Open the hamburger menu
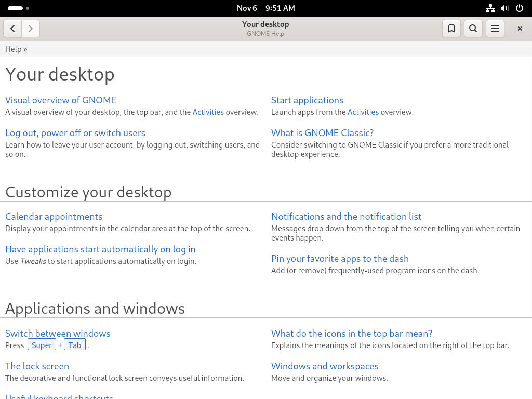The image size is (532, 399). tap(495, 29)
